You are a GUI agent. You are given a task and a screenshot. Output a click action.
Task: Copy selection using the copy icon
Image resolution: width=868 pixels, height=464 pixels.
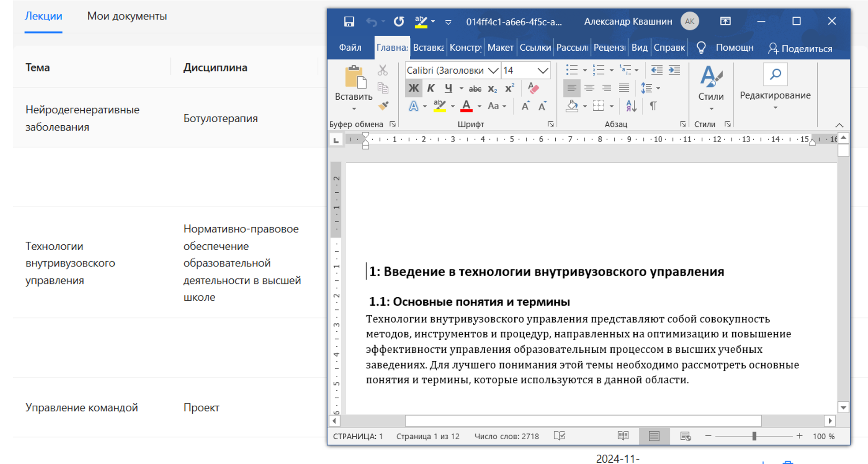pyautogui.click(x=383, y=88)
